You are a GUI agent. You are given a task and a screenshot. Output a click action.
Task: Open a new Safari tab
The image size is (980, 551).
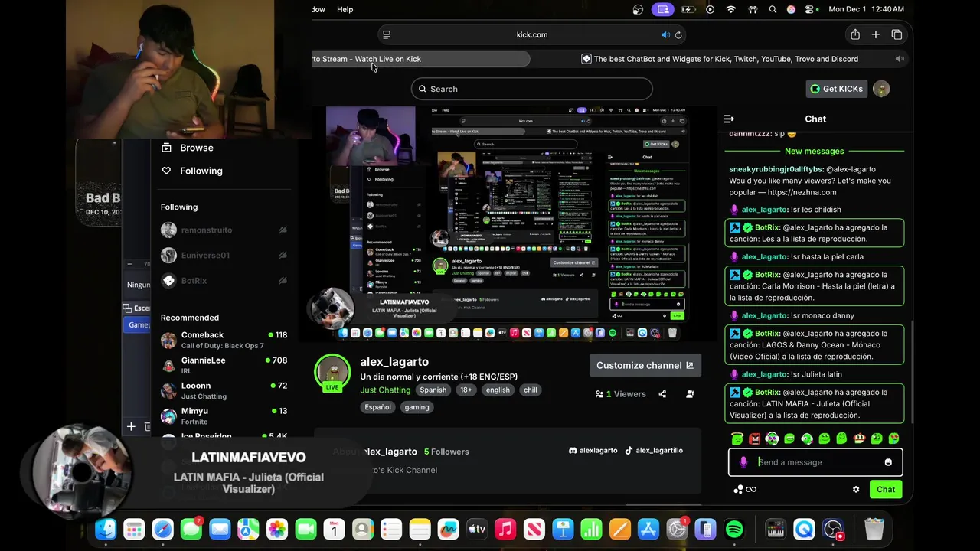tap(876, 34)
